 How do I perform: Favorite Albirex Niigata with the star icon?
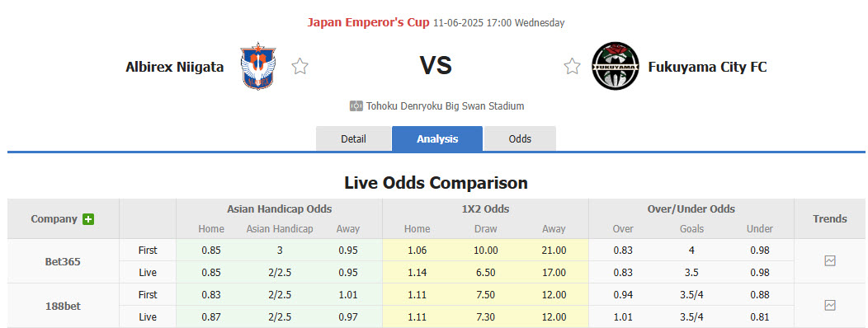(x=300, y=67)
